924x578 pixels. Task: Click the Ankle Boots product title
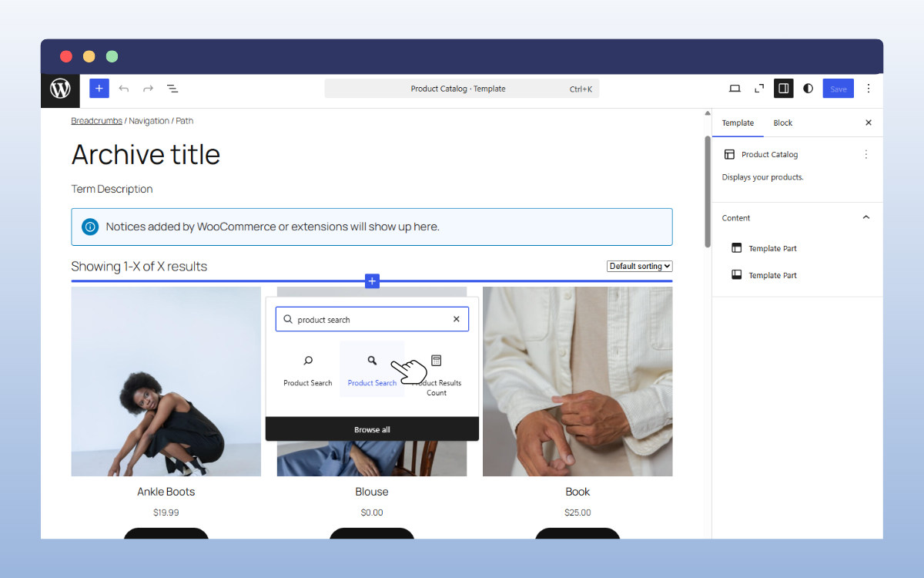coord(166,492)
